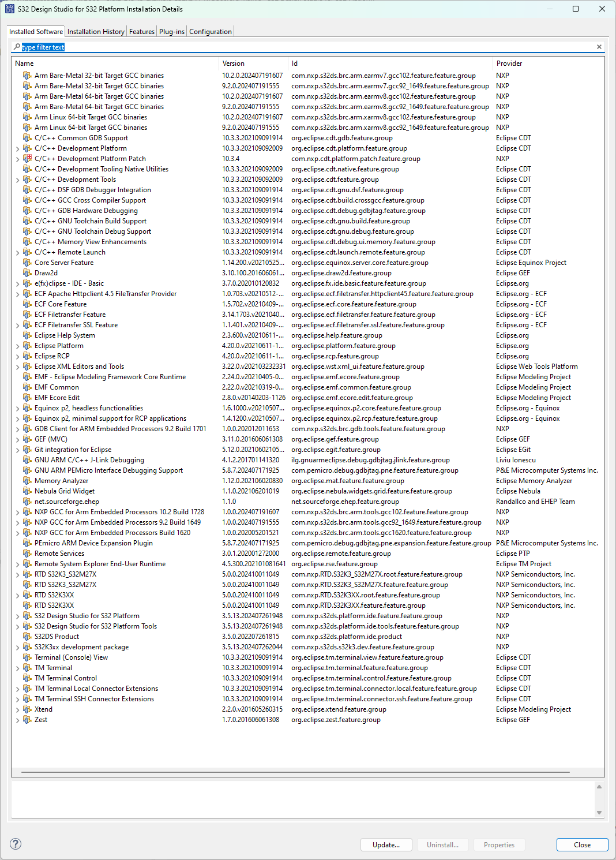Click the Update button
Viewport: 616px width, 860px height.
(x=386, y=844)
